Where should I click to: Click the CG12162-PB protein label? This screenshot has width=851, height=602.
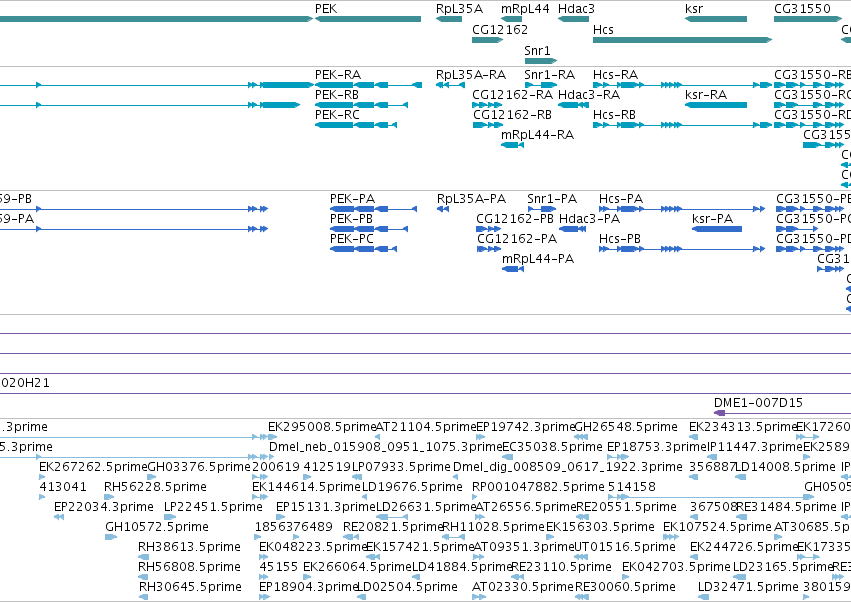pyautogui.click(x=515, y=219)
